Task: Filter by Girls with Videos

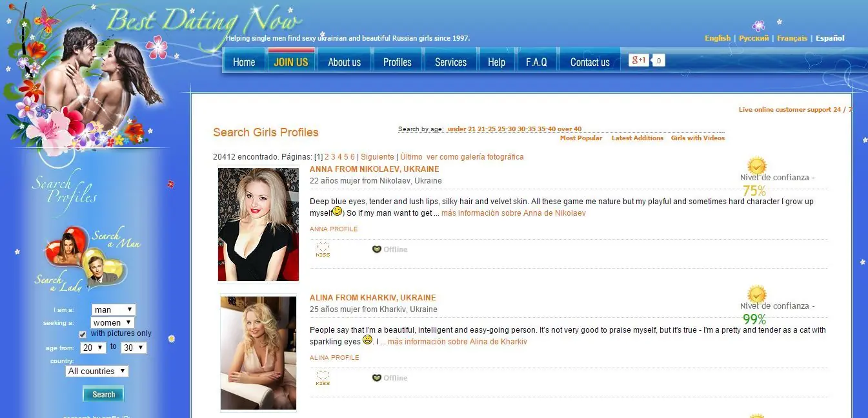Action: [698, 138]
